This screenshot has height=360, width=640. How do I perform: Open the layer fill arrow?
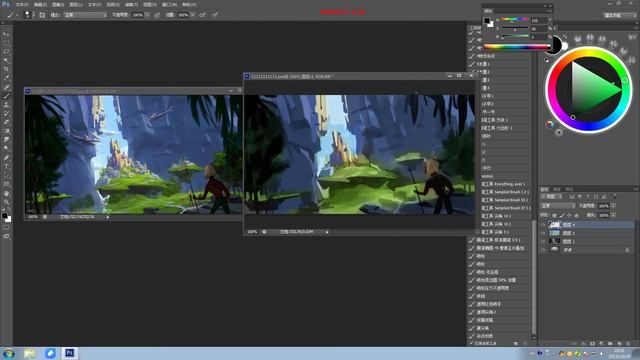click(x=613, y=215)
